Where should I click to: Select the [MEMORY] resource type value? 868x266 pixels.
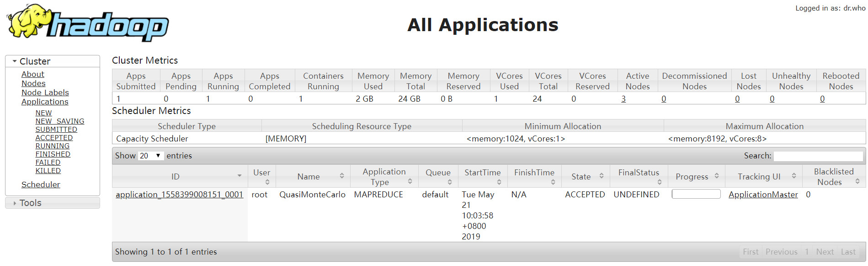[286, 139]
